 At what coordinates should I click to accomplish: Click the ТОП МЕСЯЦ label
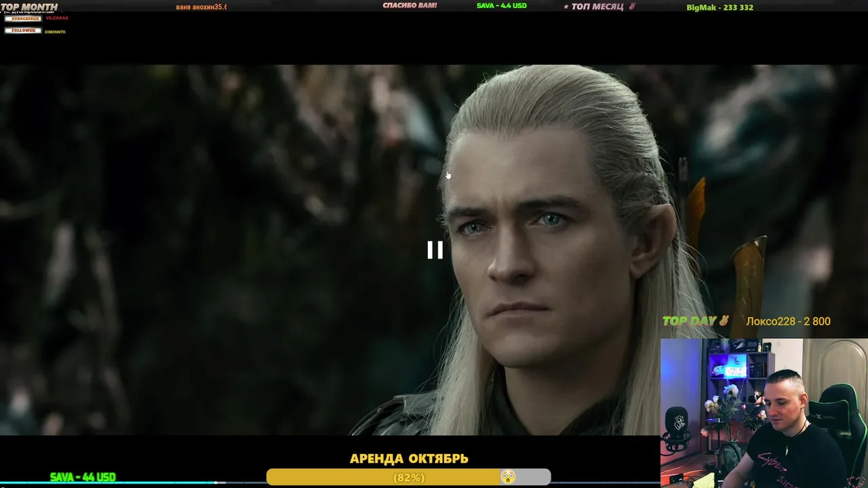(597, 7)
